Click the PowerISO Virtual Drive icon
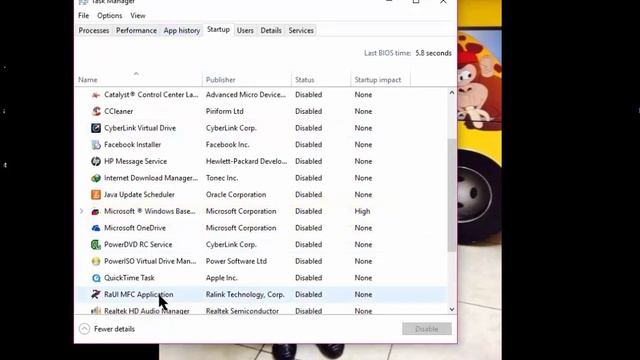Viewport: 640px width, 360px height. [x=96, y=261]
